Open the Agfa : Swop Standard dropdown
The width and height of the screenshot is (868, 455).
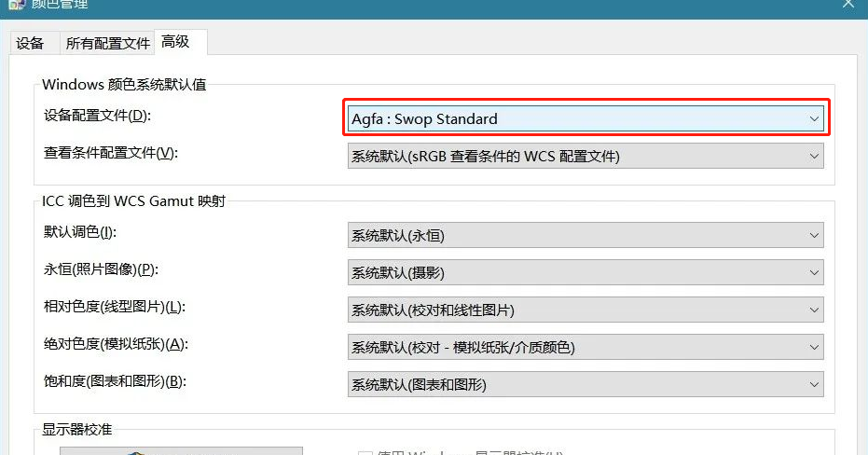[585, 118]
